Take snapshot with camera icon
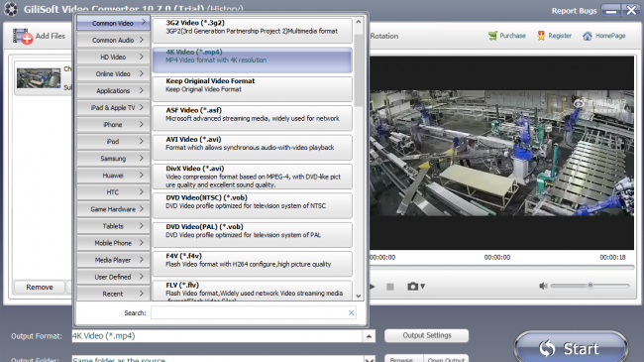This screenshot has width=644, height=362. tap(412, 287)
